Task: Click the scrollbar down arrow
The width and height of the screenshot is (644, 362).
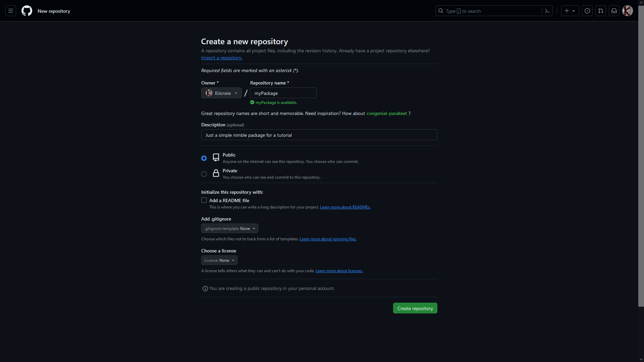Action: (641, 359)
